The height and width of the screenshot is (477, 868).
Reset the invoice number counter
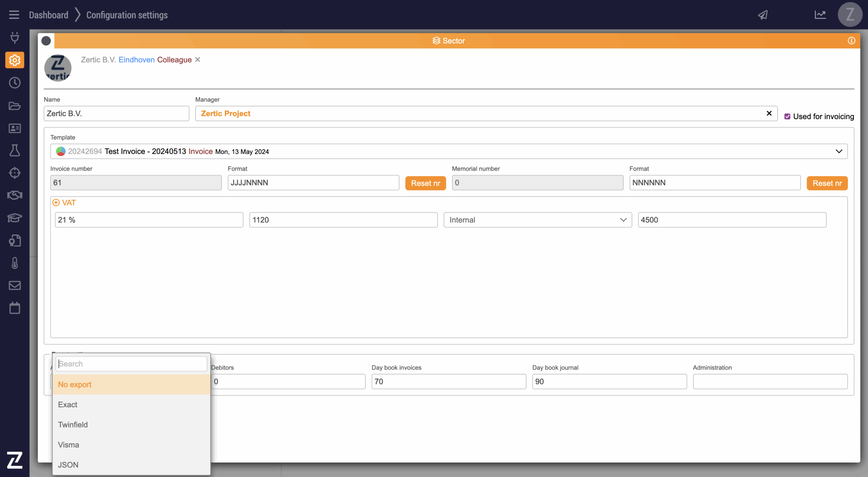coord(425,183)
